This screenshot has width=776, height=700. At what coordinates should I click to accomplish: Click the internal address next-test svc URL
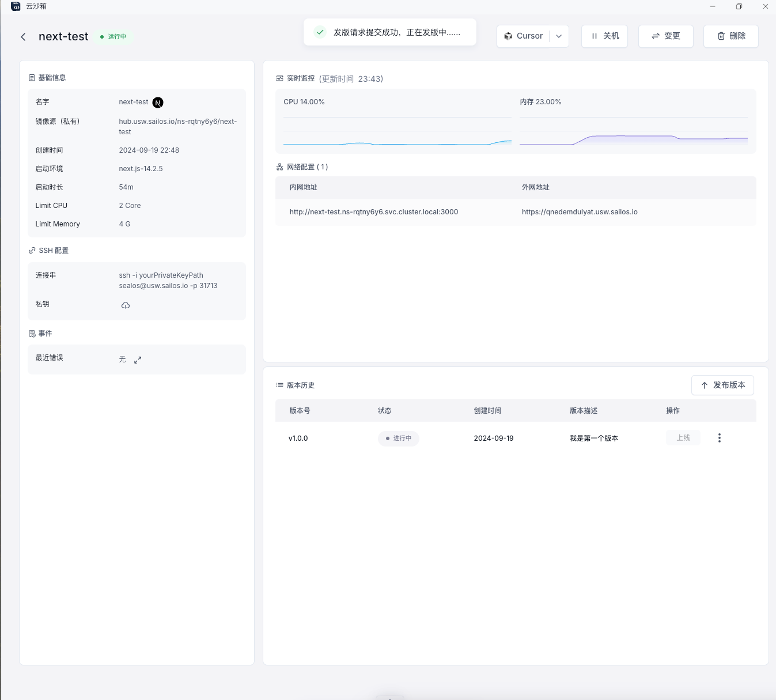374,212
